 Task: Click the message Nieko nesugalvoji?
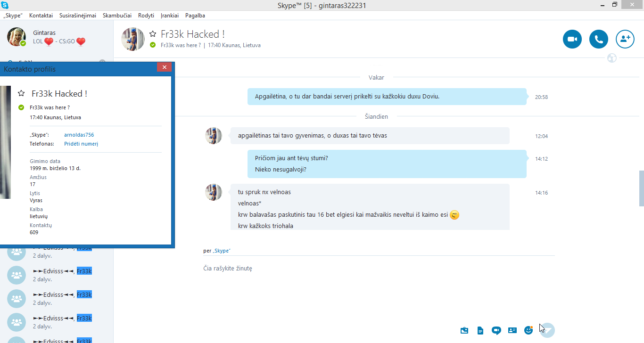pos(281,170)
